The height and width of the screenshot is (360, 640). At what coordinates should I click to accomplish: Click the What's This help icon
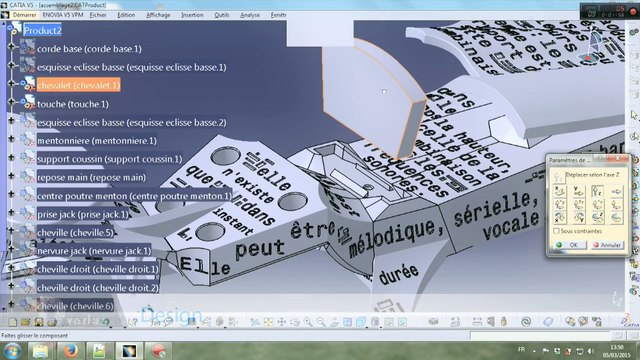133,322
